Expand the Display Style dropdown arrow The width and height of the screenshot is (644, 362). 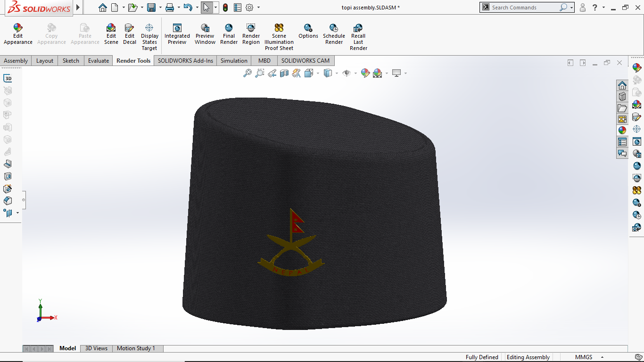pyautogui.click(x=337, y=73)
